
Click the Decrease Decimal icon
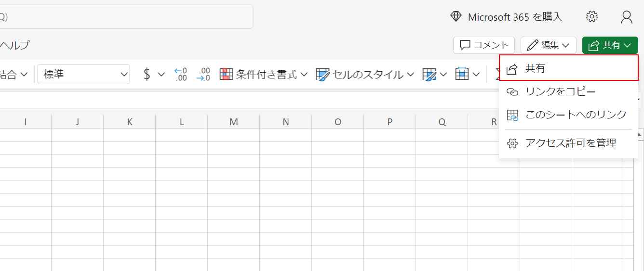(x=203, y=74)
